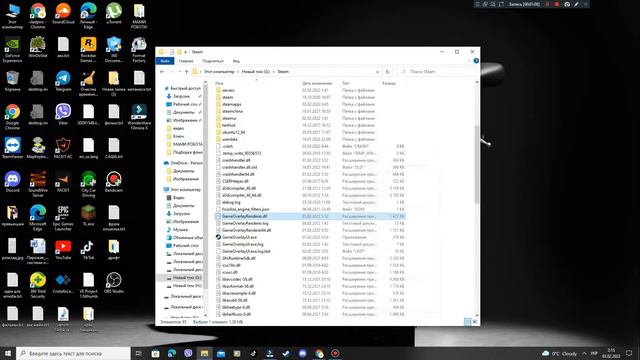The width and height of the screenshot is (640, 360).
Task: Select the servers folder
Action: 228,90
